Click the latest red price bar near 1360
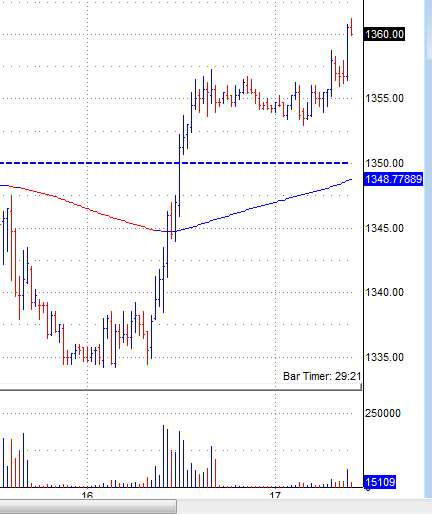This screenshot has height=514, width=432. [352, 27]
